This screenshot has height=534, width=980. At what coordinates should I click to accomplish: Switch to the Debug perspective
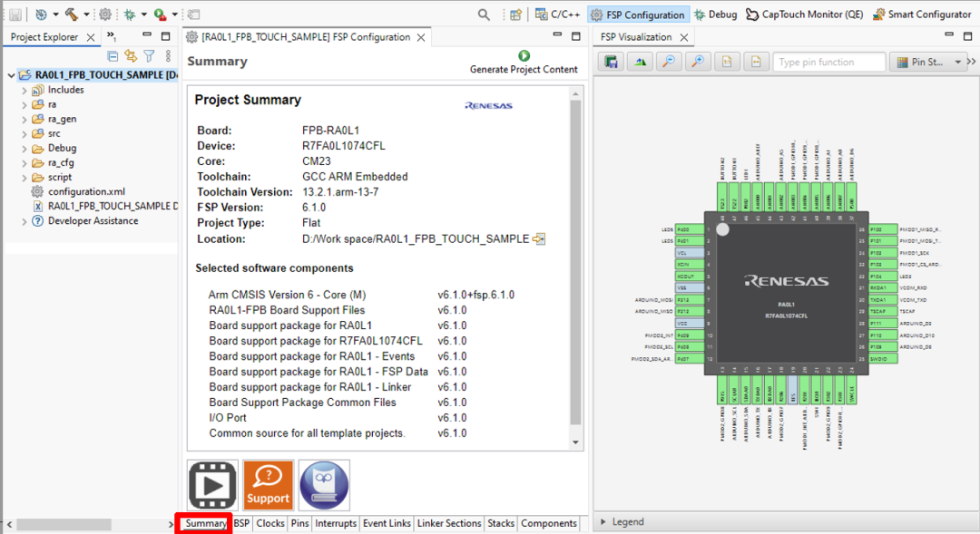(715, 15)
